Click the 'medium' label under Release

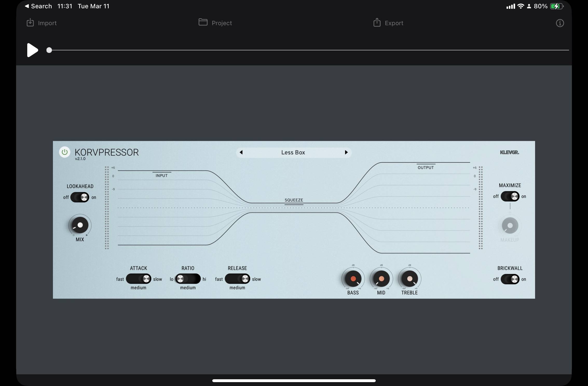(x=237, y=288)
